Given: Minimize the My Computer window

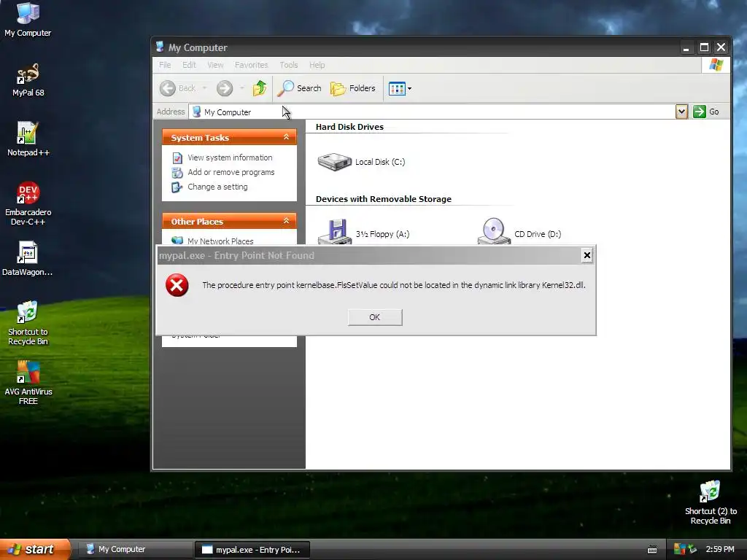Looking at the screenshot, I should [686, 47].
